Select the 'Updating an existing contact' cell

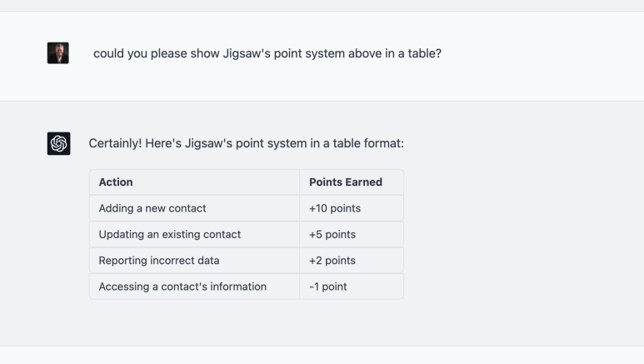(x=194, y=234)
